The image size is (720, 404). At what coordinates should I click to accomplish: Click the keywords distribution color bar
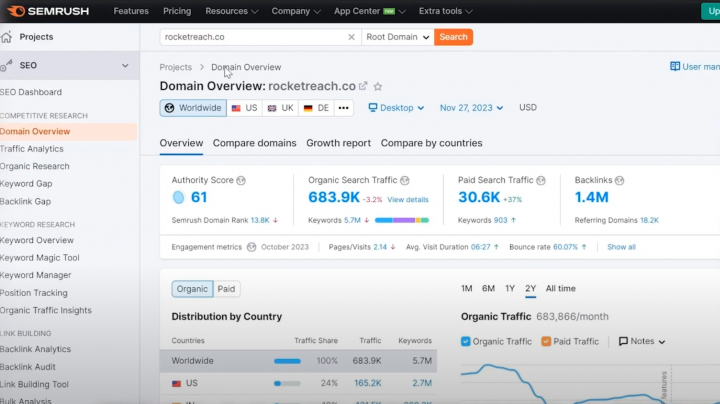click(403, 220)
